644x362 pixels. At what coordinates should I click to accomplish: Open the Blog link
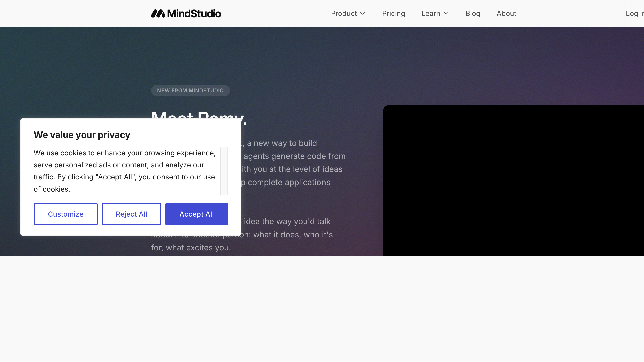coord(473,13)
